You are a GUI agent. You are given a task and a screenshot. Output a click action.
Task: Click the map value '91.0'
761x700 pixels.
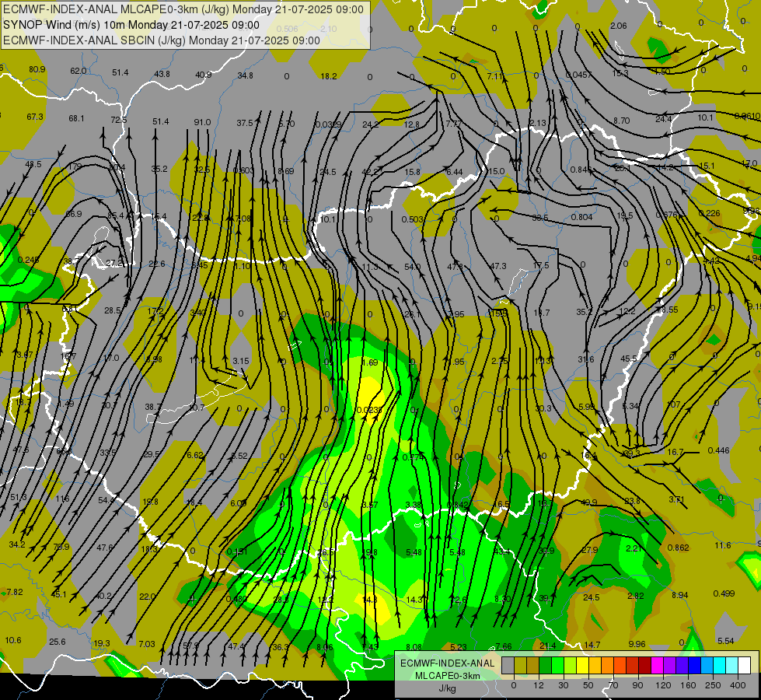202,122
